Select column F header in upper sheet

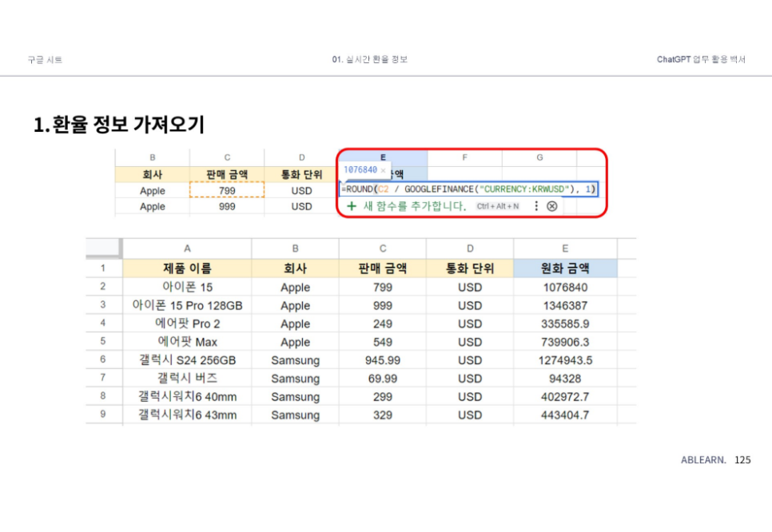click(464, 157)
